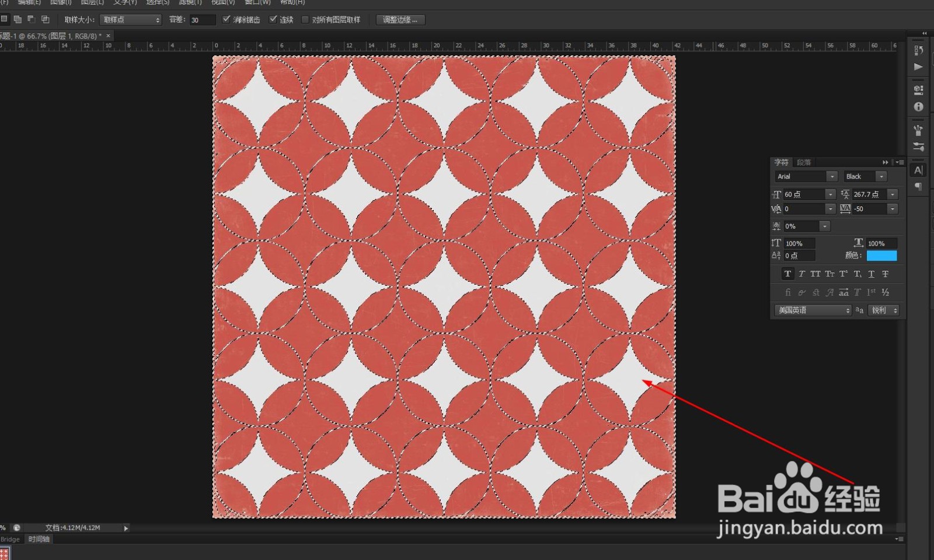Toggle the Character panel dock icon
The height and width of the screenshot is (560, 934).
coord(918,170)
